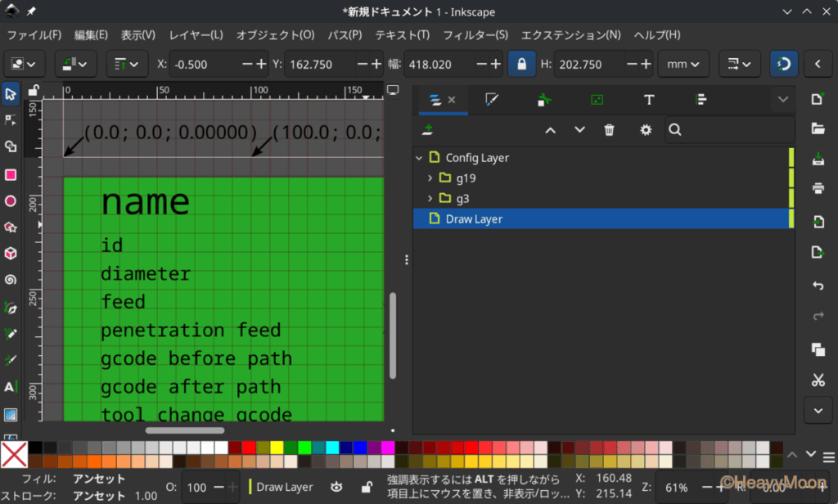Select the Selector arrow tool
The image size is (838, 504).
[11, 94]
